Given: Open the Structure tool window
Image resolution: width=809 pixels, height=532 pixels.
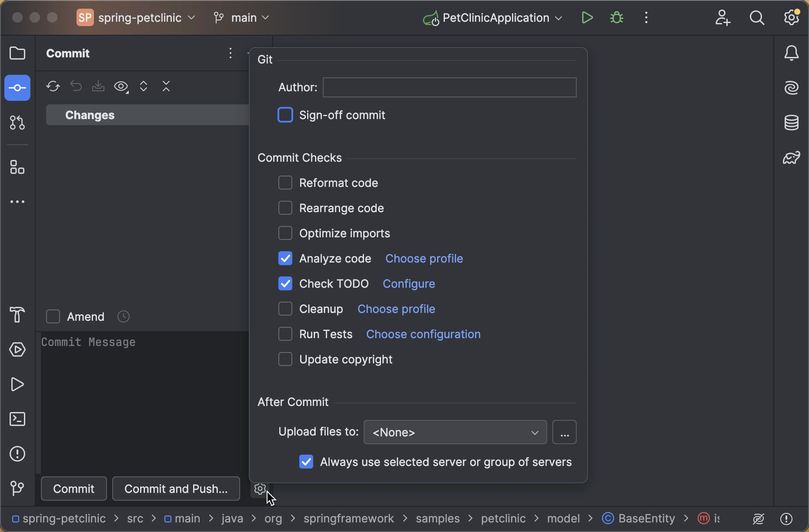Looking at the screenshot, I should [x=17, y=167].
